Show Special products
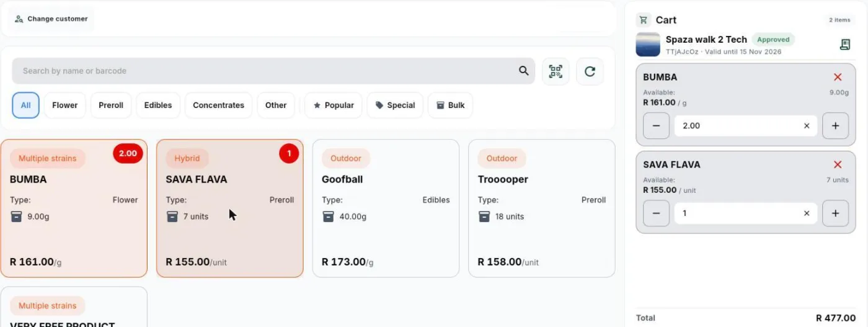 pyautogui.click(x=395, y=105)
